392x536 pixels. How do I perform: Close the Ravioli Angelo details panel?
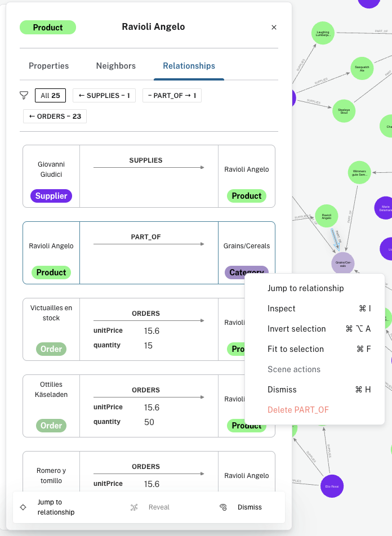[x=274, y=28]
